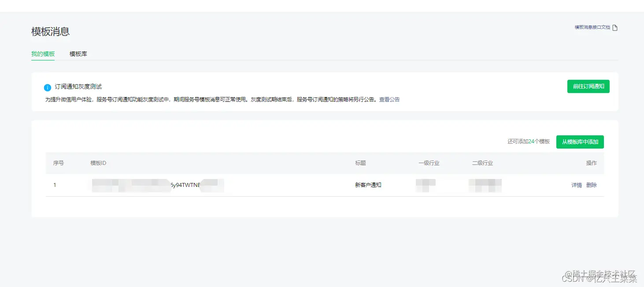The image size is (644, 287).
Task: Click the 还可添加24个模板 count text
Action: coord(528,142)
